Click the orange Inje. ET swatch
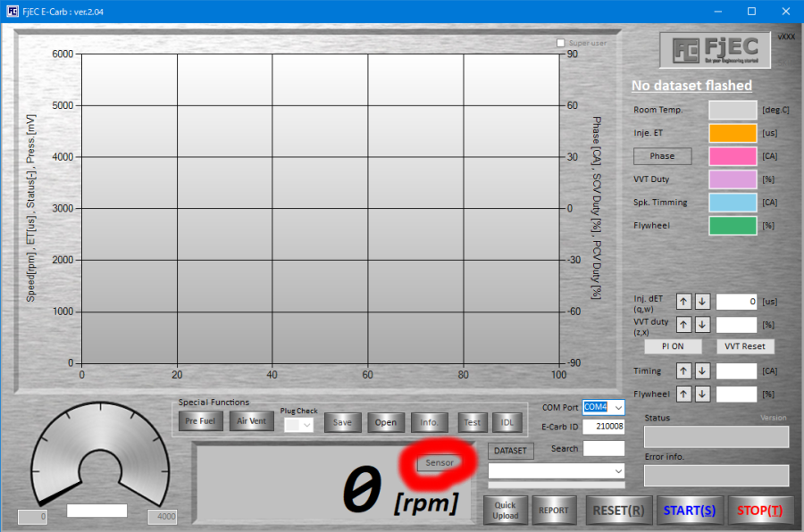The height and width of the screenshot is (532, 804). (733, 133)
